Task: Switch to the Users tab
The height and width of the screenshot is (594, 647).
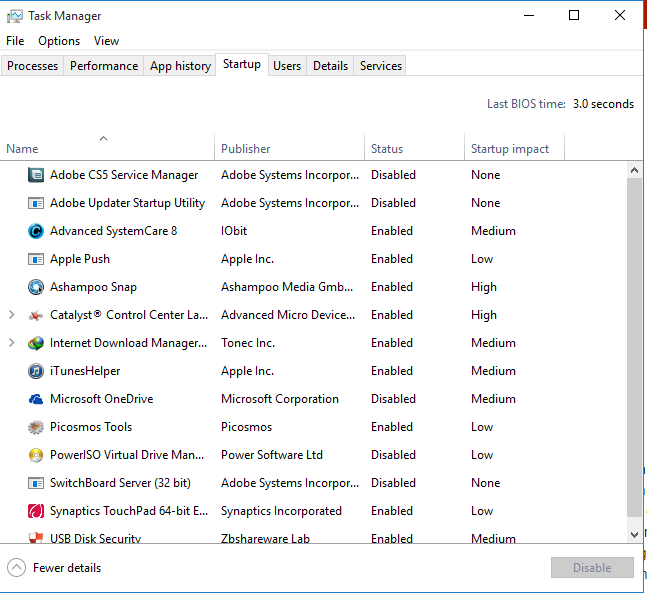Action: point(287,66)
